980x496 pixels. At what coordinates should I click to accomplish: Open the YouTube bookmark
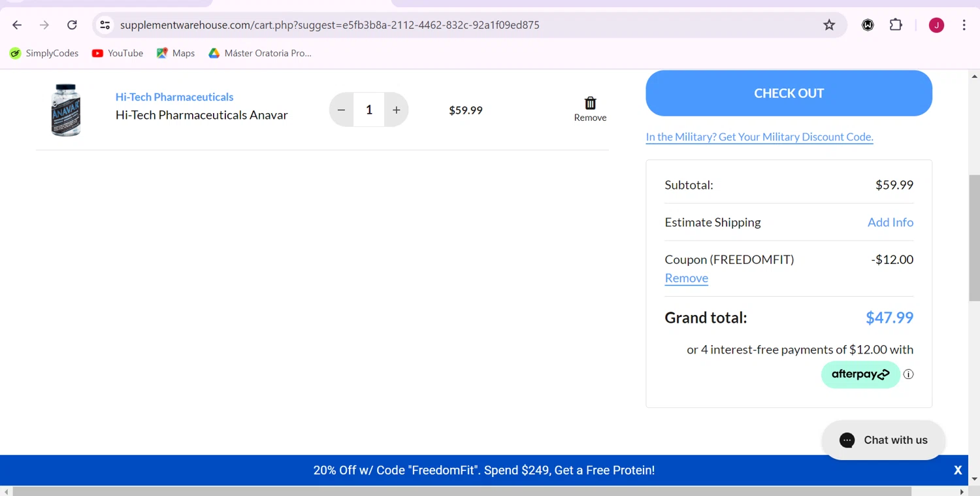tap(118, 53)
